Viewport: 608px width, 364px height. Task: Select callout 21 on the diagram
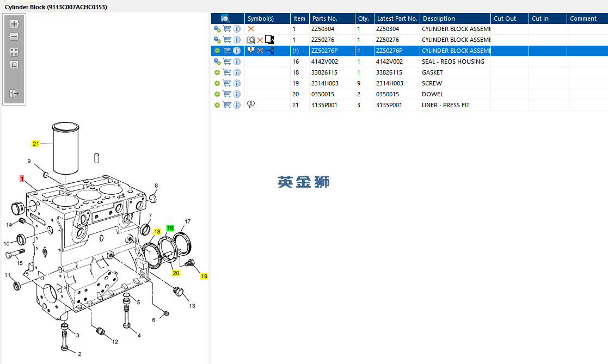[36, 144]
